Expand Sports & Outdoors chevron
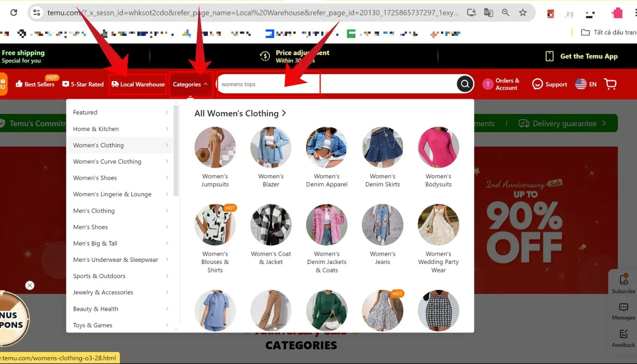 click(167, 276)
